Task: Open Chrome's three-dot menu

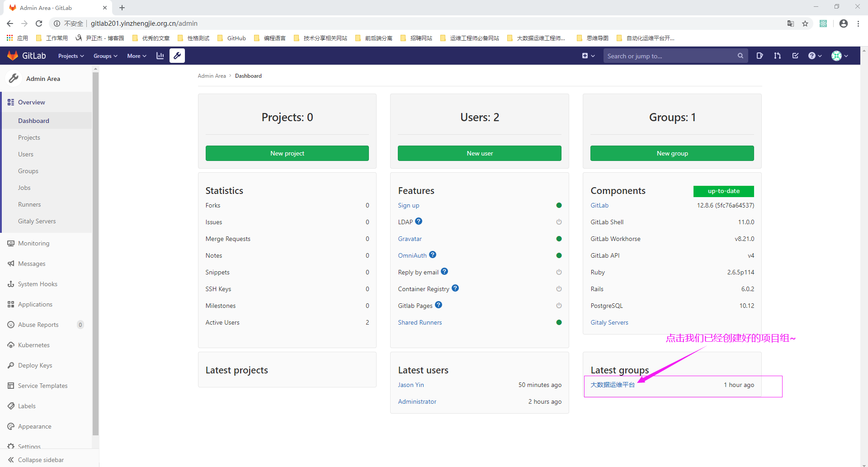Action: [858, 24]
